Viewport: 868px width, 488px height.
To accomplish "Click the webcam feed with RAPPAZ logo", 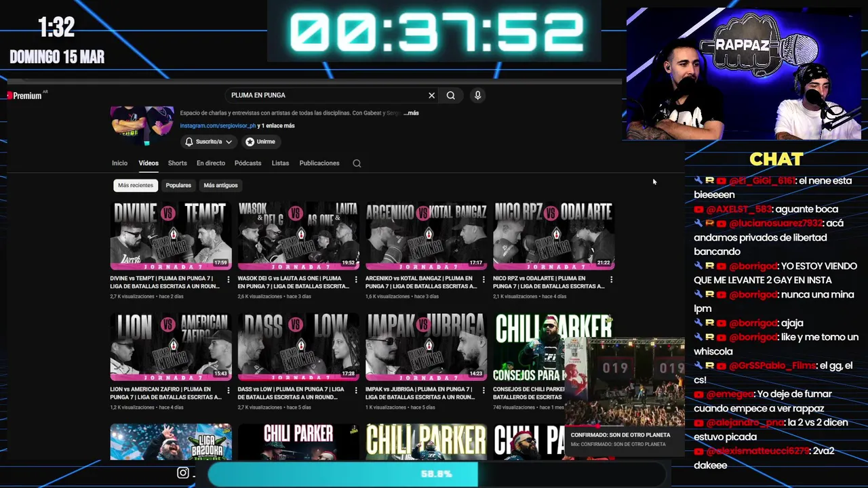I will 744,74.
